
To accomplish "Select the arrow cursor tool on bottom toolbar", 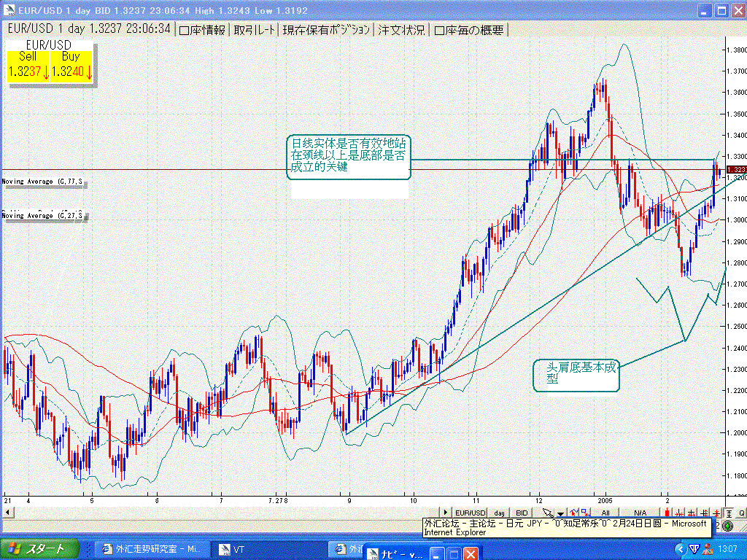I will [546, 513].
